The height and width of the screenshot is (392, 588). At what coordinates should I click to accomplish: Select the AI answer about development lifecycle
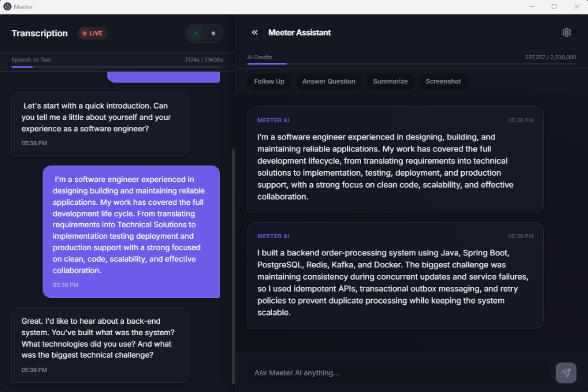click(395, 160)
